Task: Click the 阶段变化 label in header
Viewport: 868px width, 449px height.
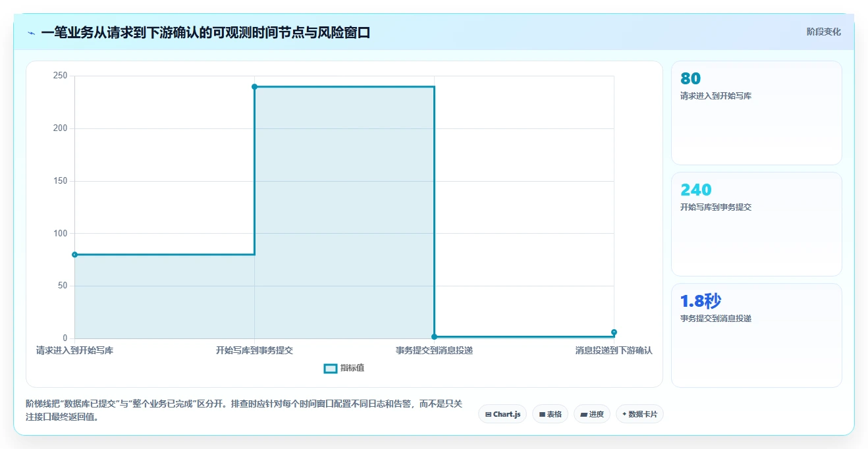Action: (x=823, y=32)
